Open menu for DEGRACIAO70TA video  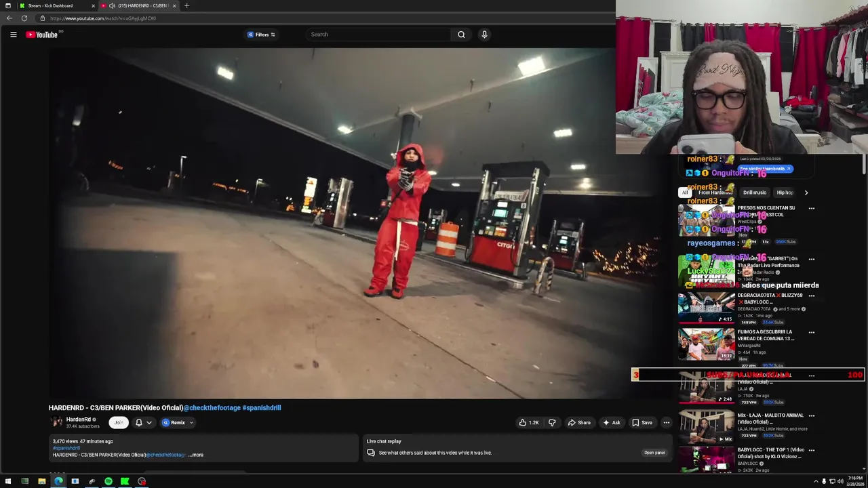pos(812,296)
